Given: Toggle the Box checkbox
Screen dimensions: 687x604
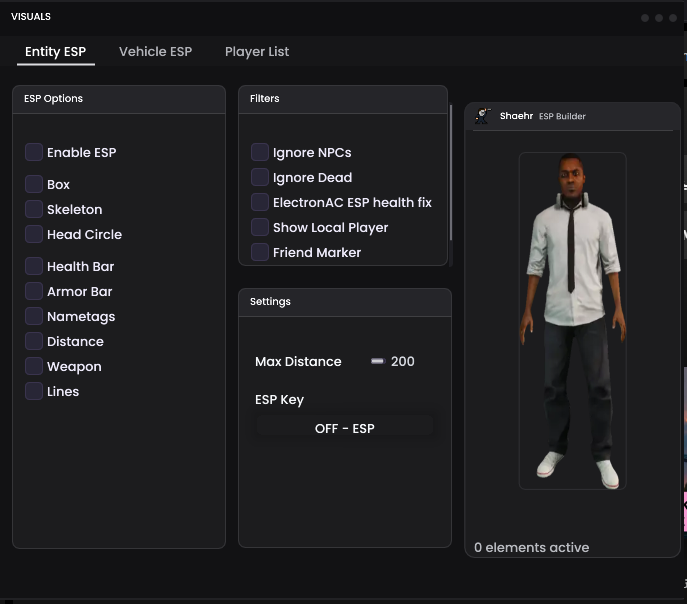Looking at the screenshot, I should (x=34, y=184).
